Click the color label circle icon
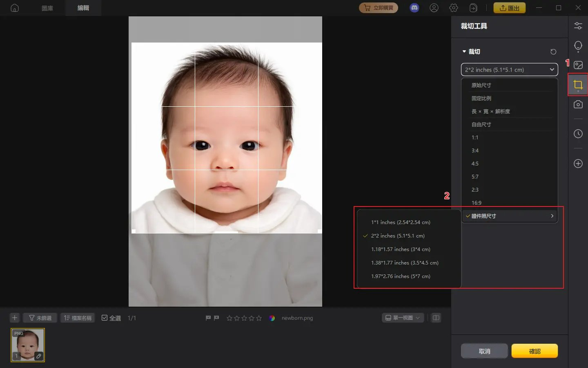 pyautogui.click(x=272, y=318)
